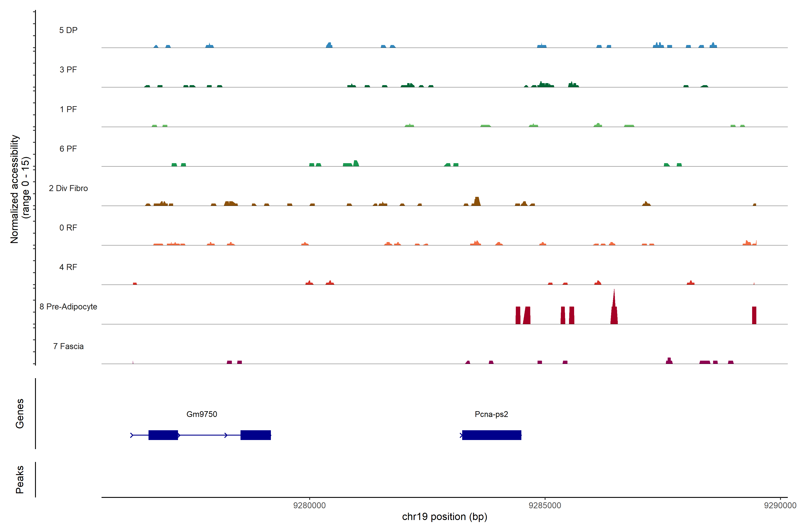Click the tallest brown Div Fibro peak
This screenshot has width=798, height=532.
tap(477, 201)
